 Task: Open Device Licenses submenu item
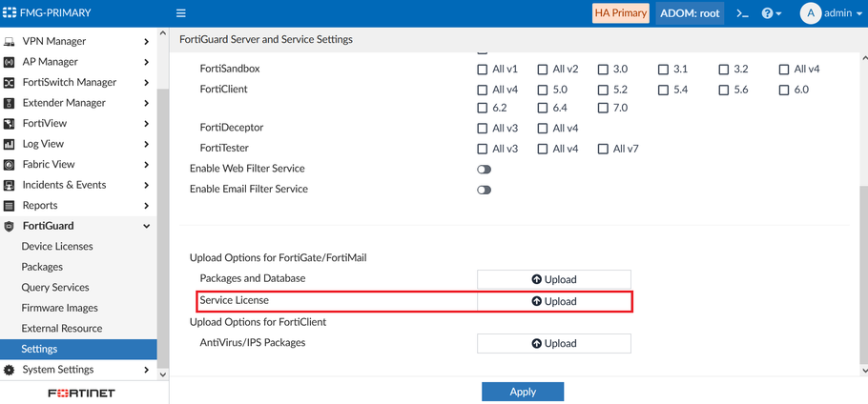point(57,247)
